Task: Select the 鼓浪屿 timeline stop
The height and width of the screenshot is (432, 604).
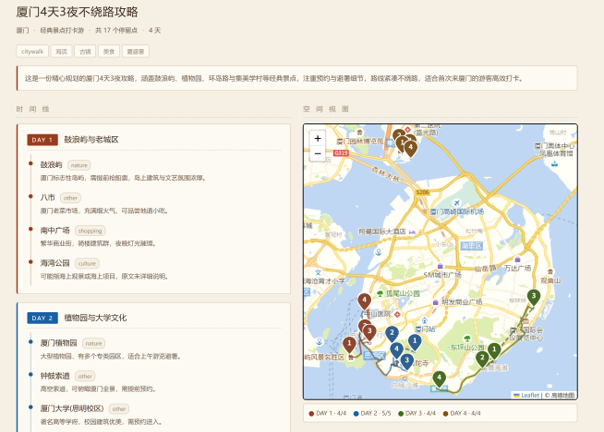Action: coord(51,165)
